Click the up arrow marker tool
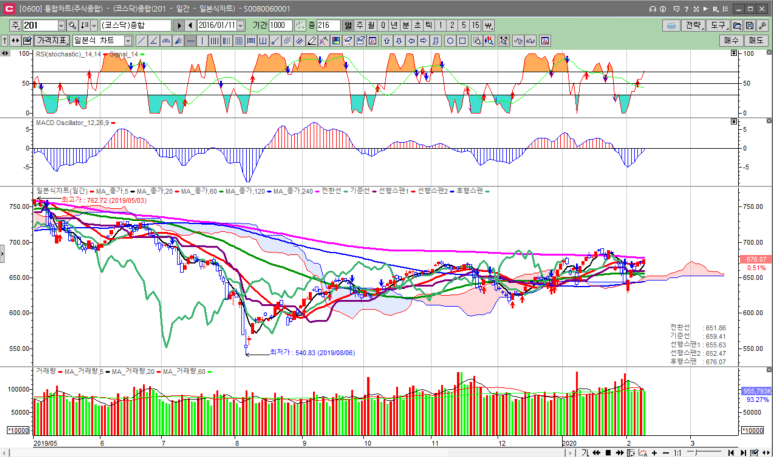The image size is (773, 457). (x=387, y=41)
